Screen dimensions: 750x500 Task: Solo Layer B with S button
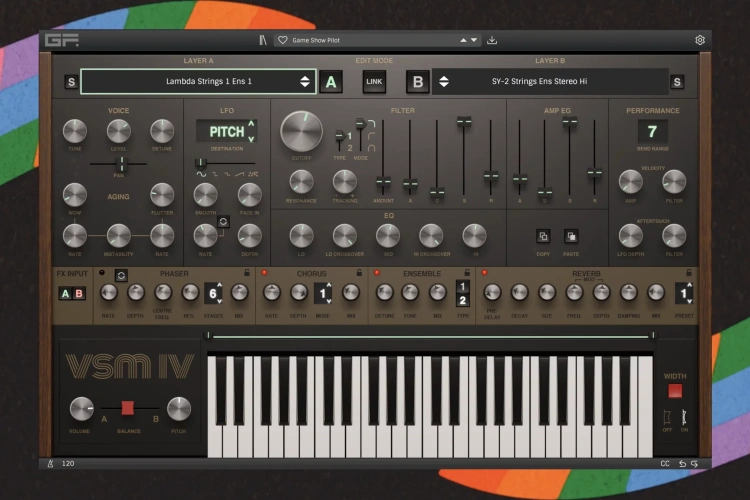[x=677, y=82]
